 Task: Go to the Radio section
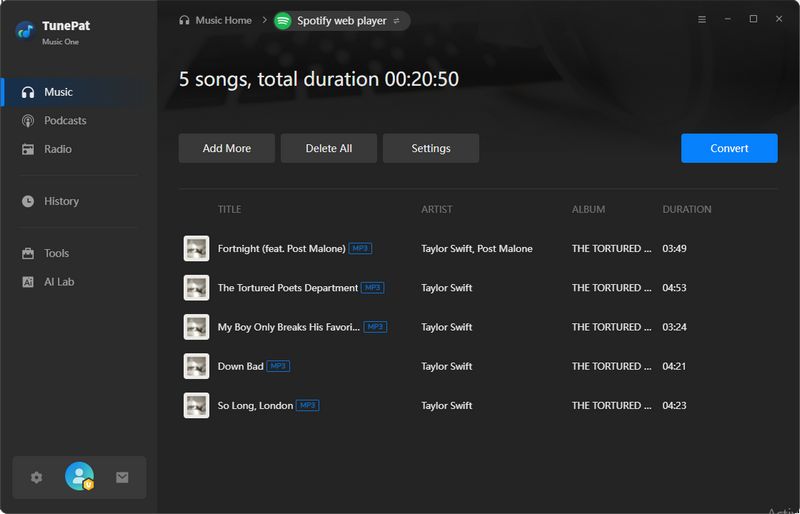[58, 149]
